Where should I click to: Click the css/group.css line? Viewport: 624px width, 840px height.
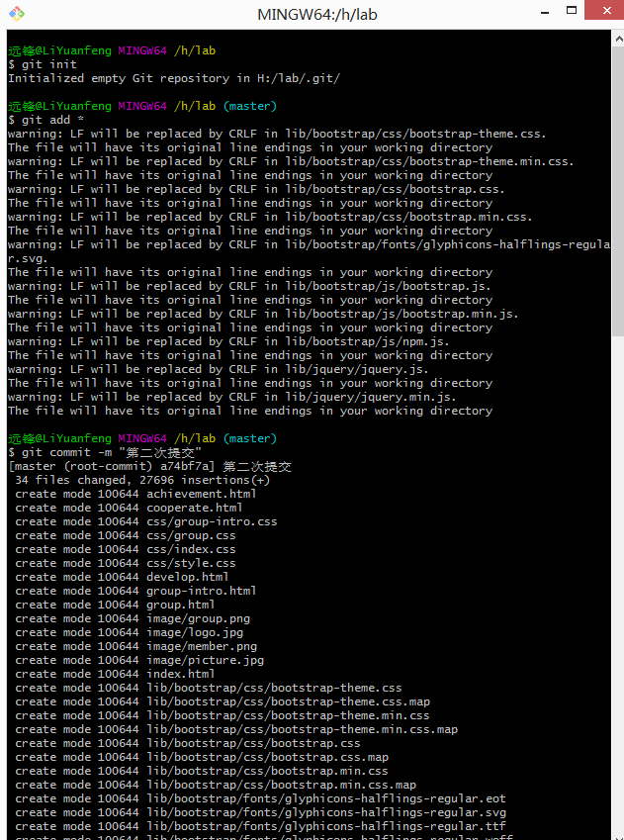pos(126,535)
